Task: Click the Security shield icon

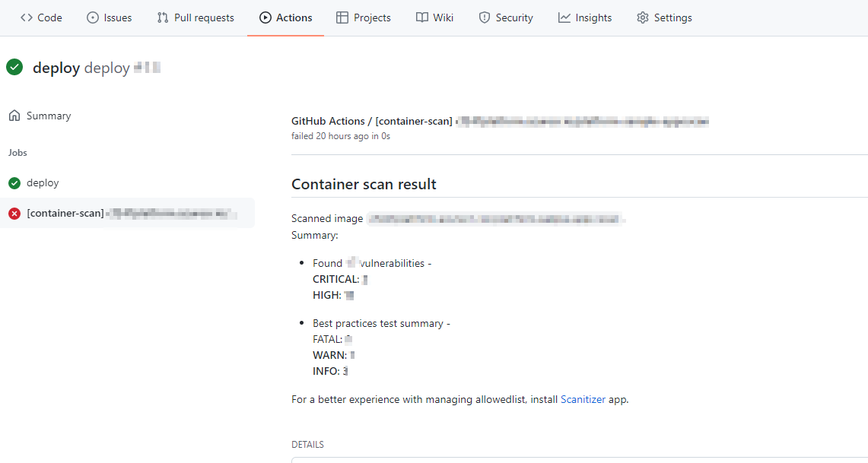Action: (x=485, y=17)
